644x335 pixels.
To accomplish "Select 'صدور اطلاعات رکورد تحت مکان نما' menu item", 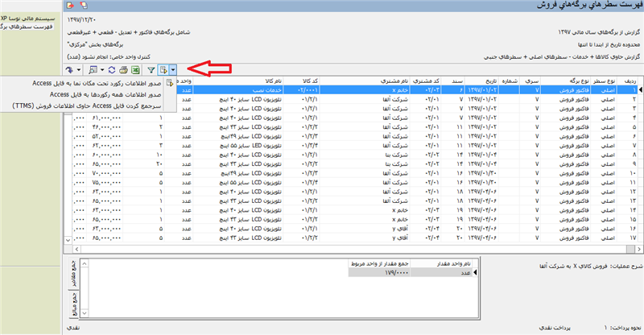I will (103, 83).
